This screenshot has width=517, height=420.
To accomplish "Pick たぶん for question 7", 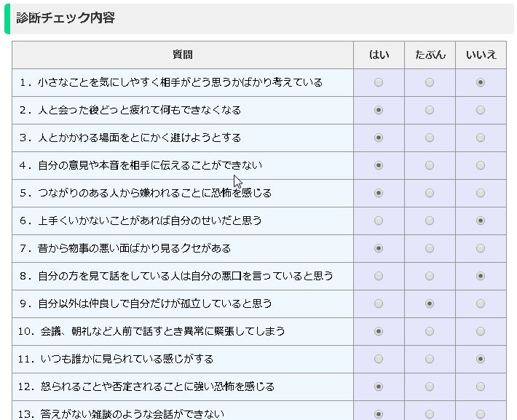I will (430, 248).
